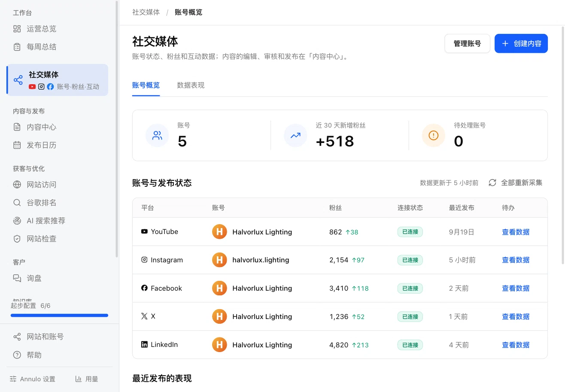Click the sidebar vertical scrollbar
565x392 pixels.
[x=117, y=129]
